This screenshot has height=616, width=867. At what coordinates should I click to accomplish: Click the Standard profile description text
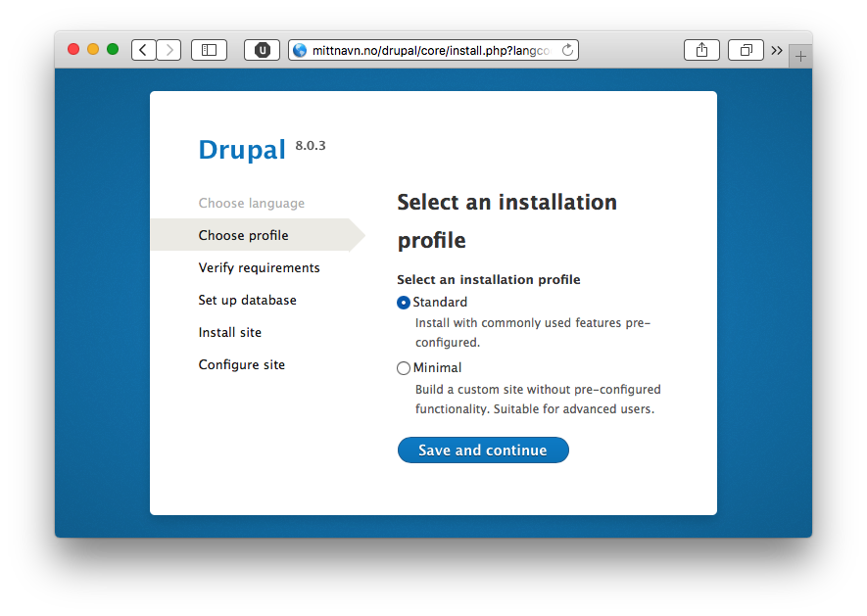point(533,332)
